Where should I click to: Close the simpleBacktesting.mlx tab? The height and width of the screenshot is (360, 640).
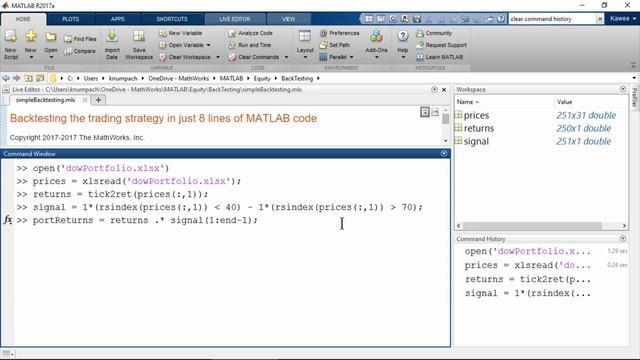point(85,100)
